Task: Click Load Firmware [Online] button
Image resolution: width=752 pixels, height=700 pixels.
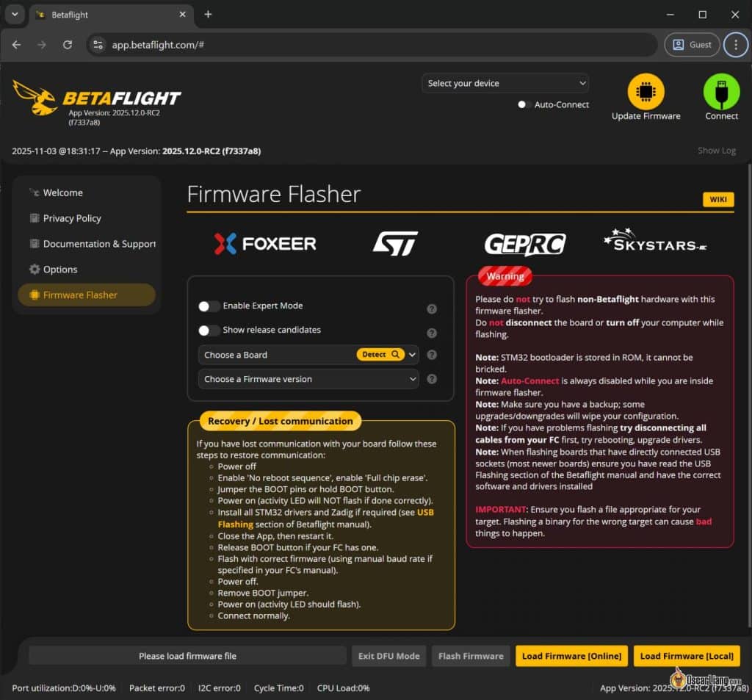Action: 571,656
